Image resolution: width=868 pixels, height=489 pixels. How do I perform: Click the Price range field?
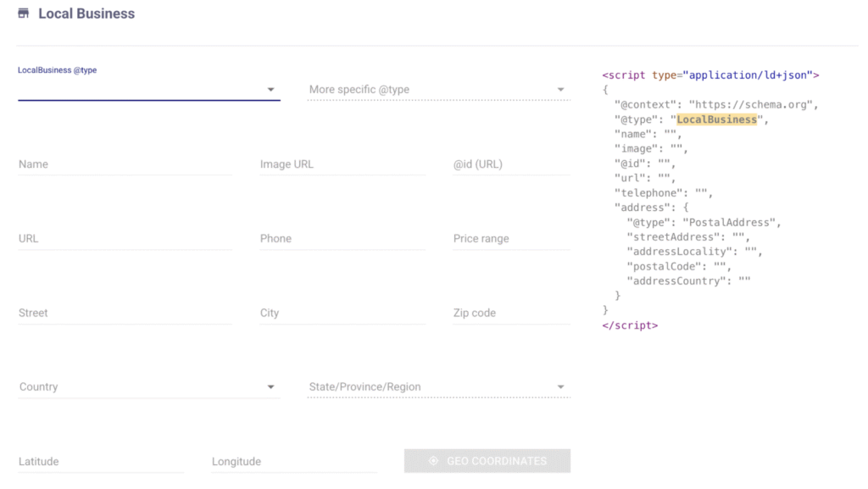511,238
